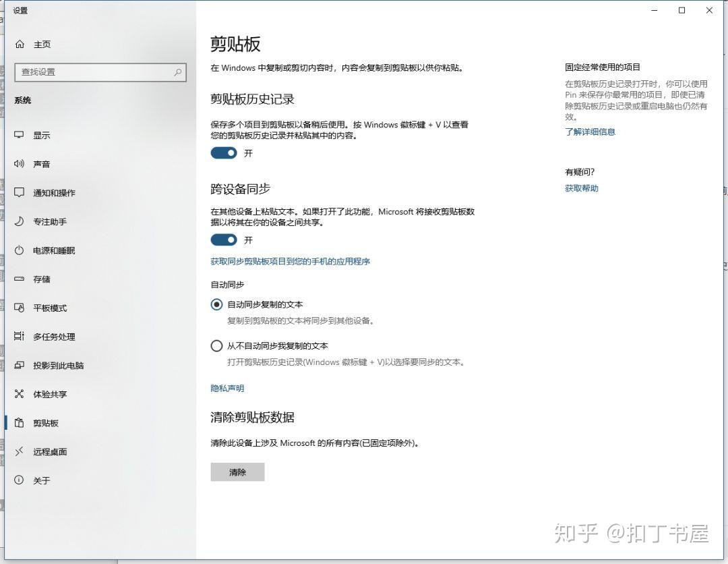Select 自动同步复制的文本 radio option
The height and width of the screenshot is (564, 728).
pos(216,304)
